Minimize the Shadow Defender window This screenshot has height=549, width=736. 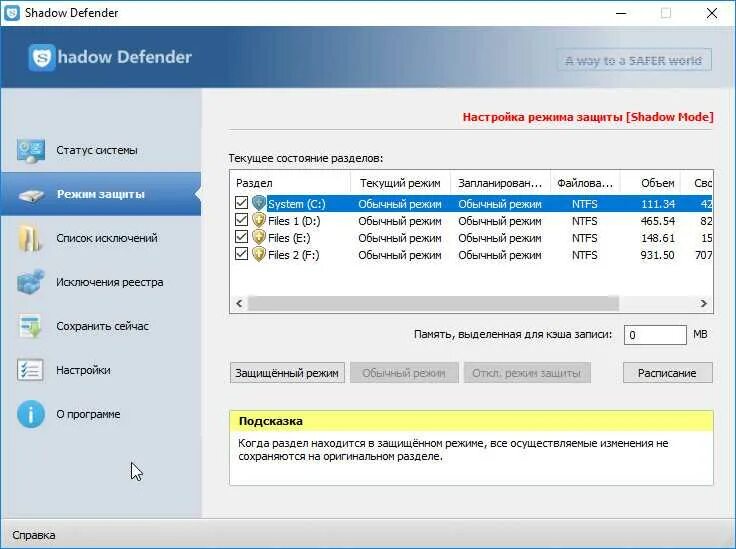pyautogui.click(x=621, y=13)
